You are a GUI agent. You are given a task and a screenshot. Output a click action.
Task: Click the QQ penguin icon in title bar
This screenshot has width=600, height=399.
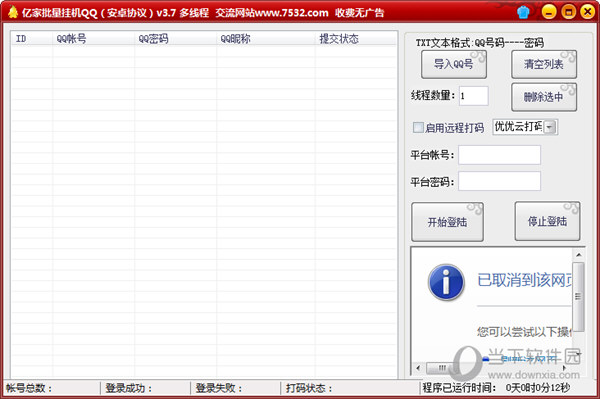coord(13,12)
